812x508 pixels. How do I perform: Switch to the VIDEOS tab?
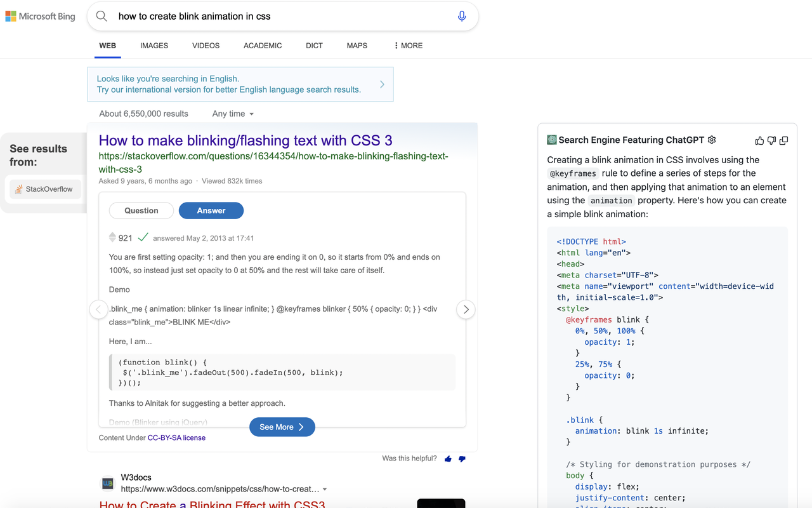(206, 45)
